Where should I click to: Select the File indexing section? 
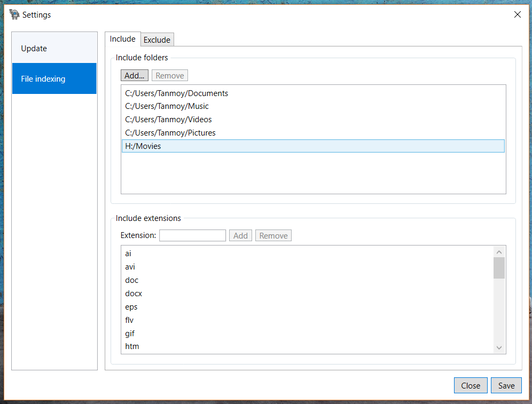[54, 78]
